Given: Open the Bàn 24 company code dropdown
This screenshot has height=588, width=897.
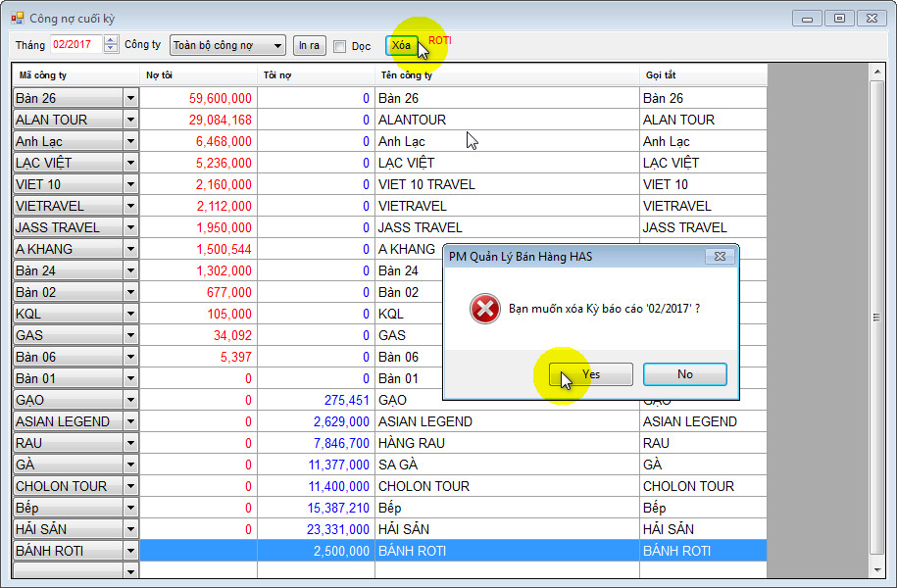Looking at the screenshot, I should [130, 270].
